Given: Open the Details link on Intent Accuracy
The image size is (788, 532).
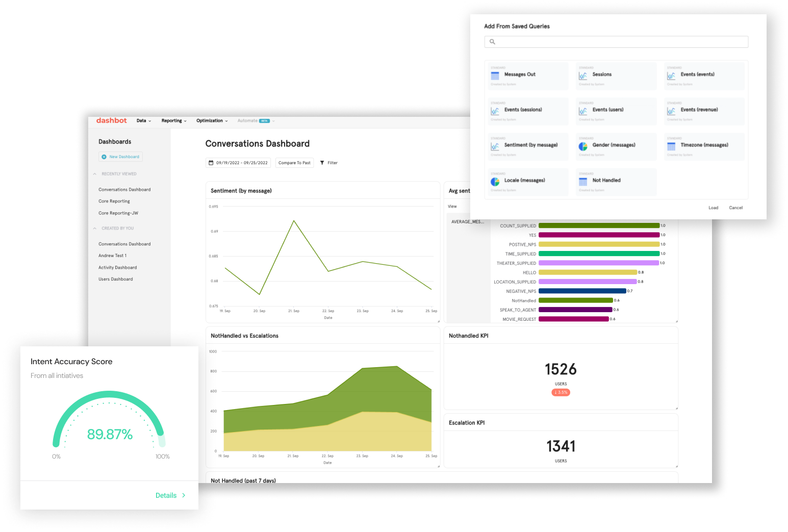Looking at the screenshot, I should [x=171, y=495].
